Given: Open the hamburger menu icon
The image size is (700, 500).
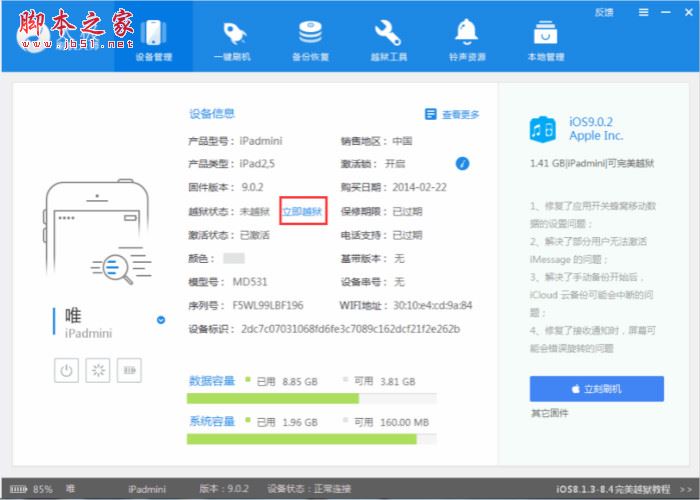Looking at the screenshot, I should click(643, 12).
